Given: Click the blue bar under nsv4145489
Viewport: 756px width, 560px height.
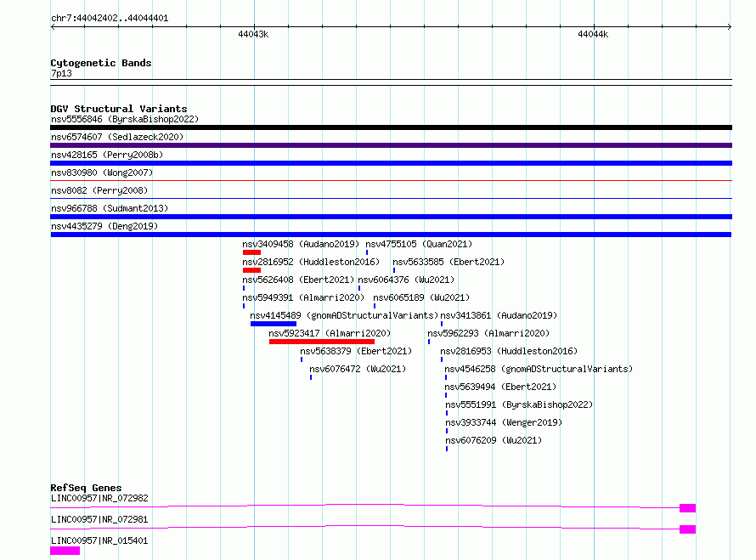Looking at the screenshot, I should tap(274, 324).
